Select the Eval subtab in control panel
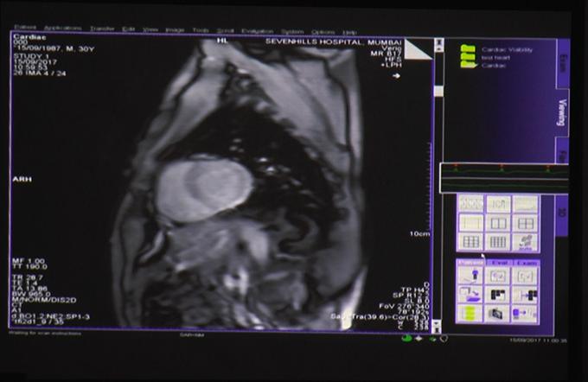Screen dimensions: 588x382 [x=499, y=263]
